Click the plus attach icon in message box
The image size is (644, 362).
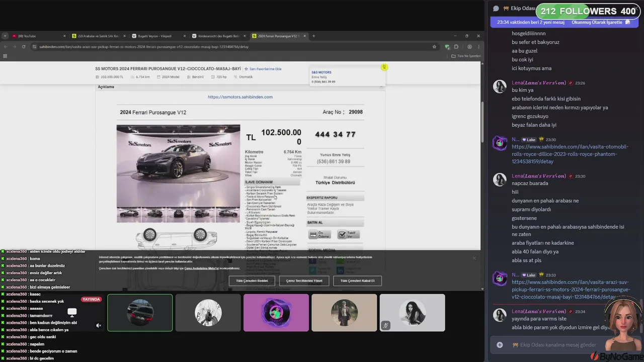point(500,345)
